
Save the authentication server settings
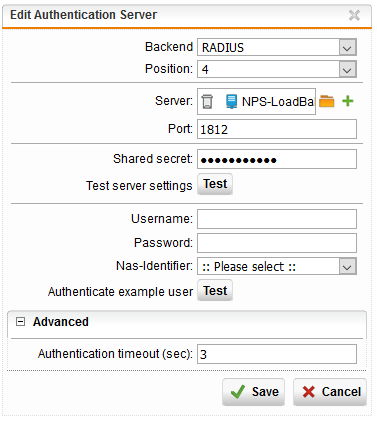pyautogui.click(x=253, y=392)
